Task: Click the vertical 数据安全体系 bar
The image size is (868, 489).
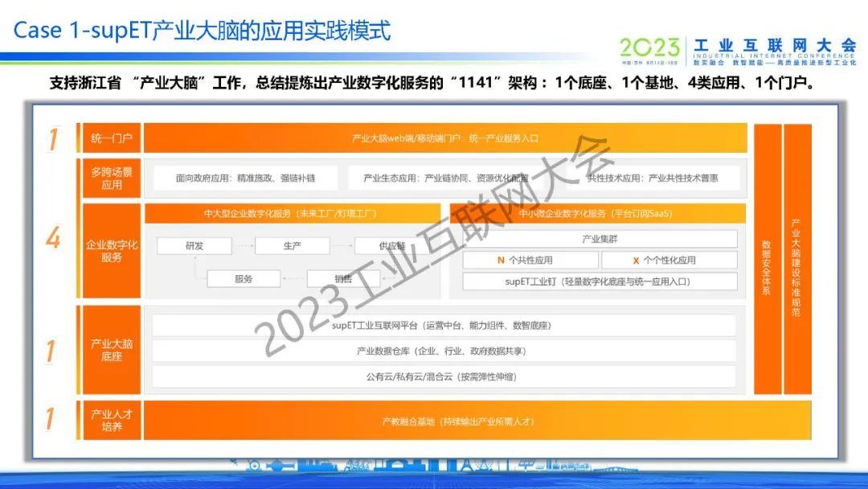Action: (766, 259)
